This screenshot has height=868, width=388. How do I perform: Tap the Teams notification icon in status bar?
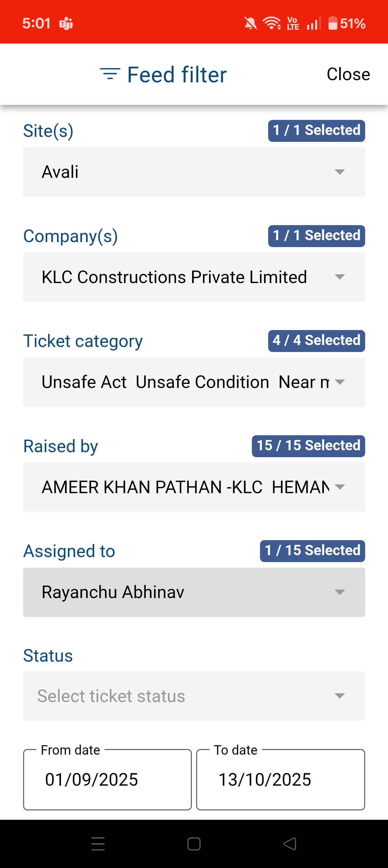tap(66, 23)
